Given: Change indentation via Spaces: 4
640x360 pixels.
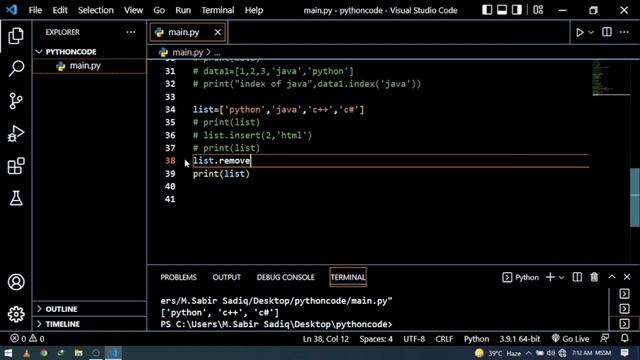Looking at the screenshot, I should (x=376, y=339).
